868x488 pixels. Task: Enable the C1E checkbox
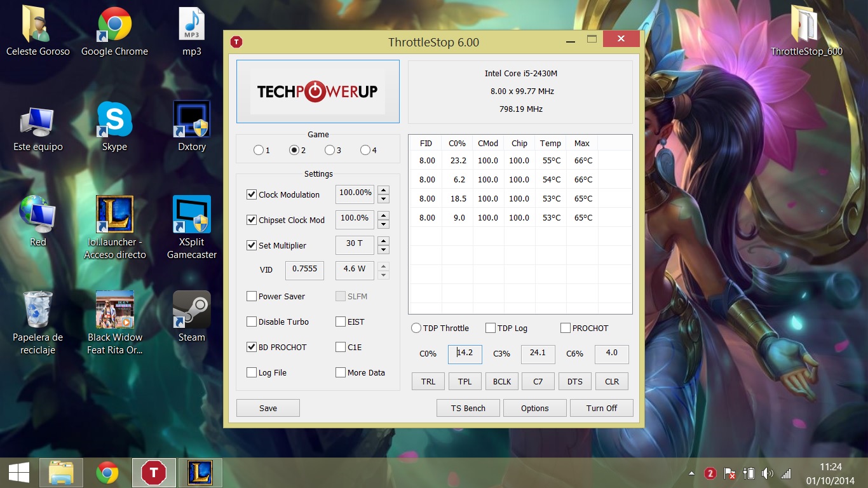click(x=341, y=347)
